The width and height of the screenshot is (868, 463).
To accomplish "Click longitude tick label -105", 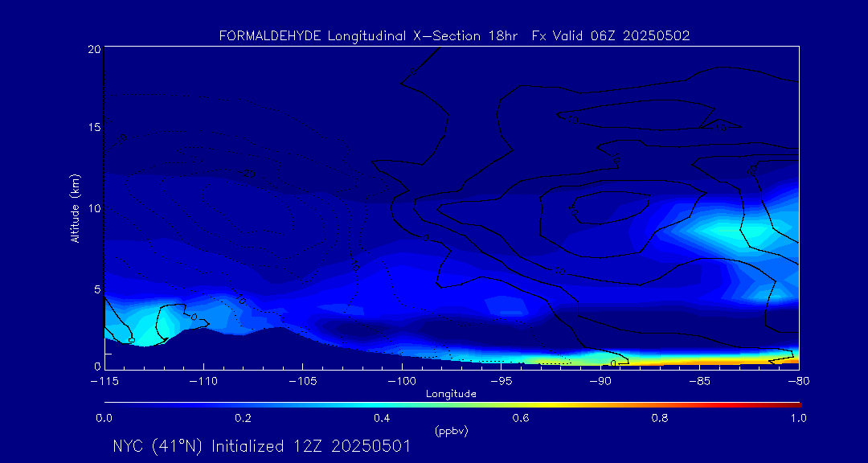I will pyautogui.click(x=302, y=382).
